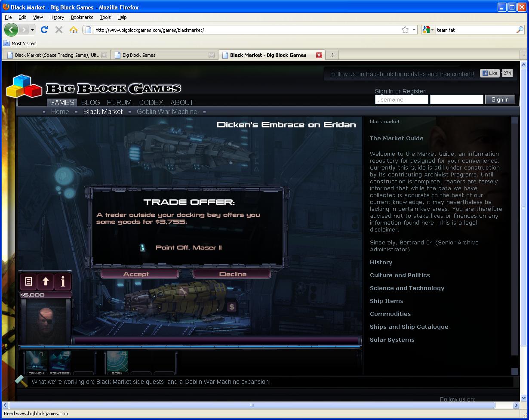Open the back/forward history dropdown arrow
This screenshot has width=529, height=420.
[x=33, y=30]
